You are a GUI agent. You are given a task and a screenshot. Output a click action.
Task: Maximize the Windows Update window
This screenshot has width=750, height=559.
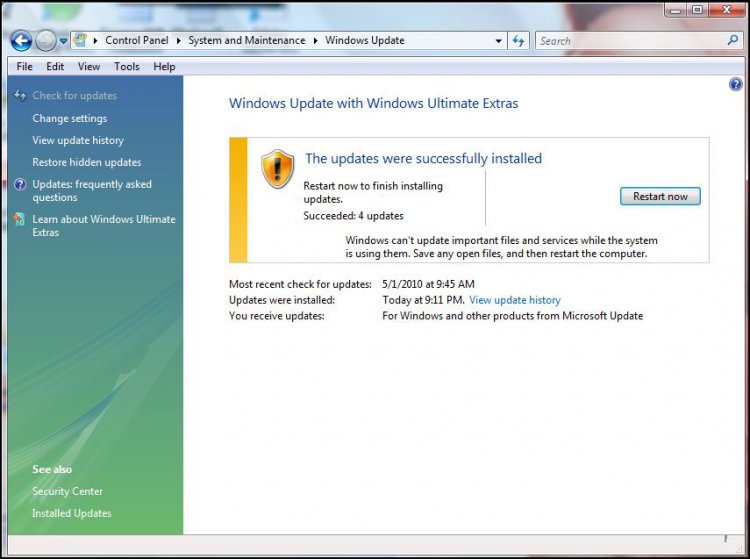[x=697, y=10]
